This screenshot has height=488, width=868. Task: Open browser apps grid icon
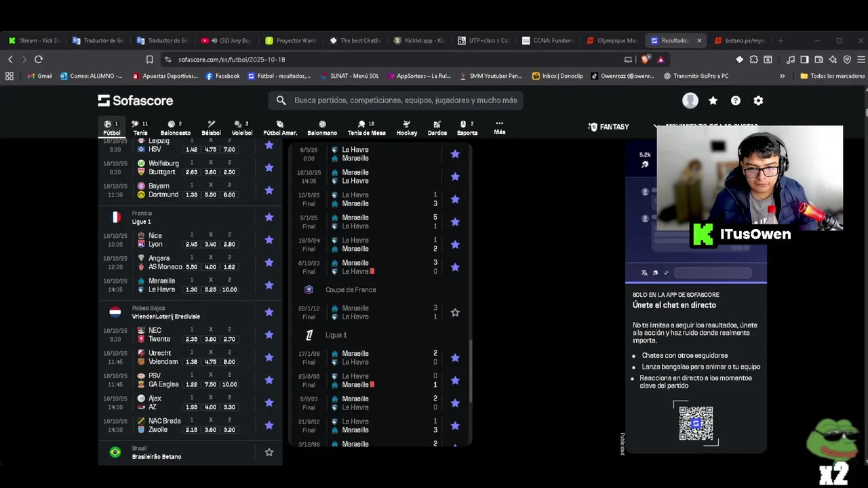[9, 76]
